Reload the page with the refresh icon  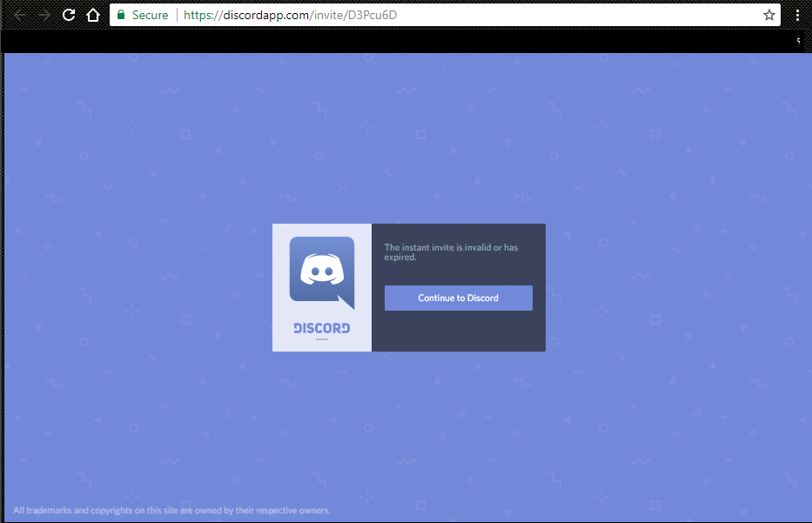tap(69, 15)
